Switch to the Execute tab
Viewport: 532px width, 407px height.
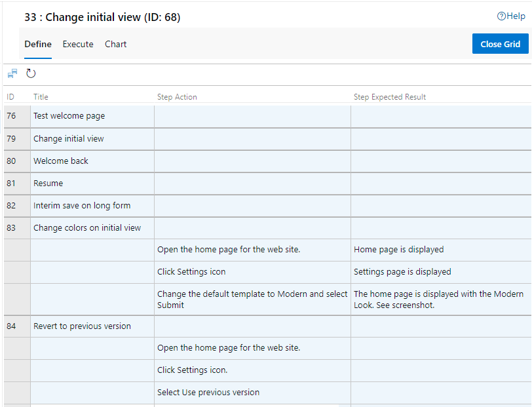pyautogui.click(x=78, y=45)
